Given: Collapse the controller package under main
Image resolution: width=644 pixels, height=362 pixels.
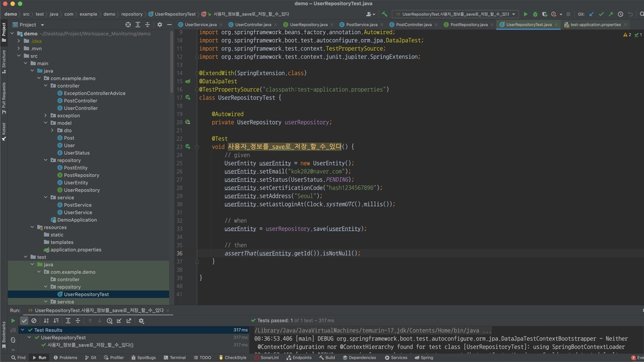Looking at the screenshot, I should pyautogui.click(x=46, y=86).
